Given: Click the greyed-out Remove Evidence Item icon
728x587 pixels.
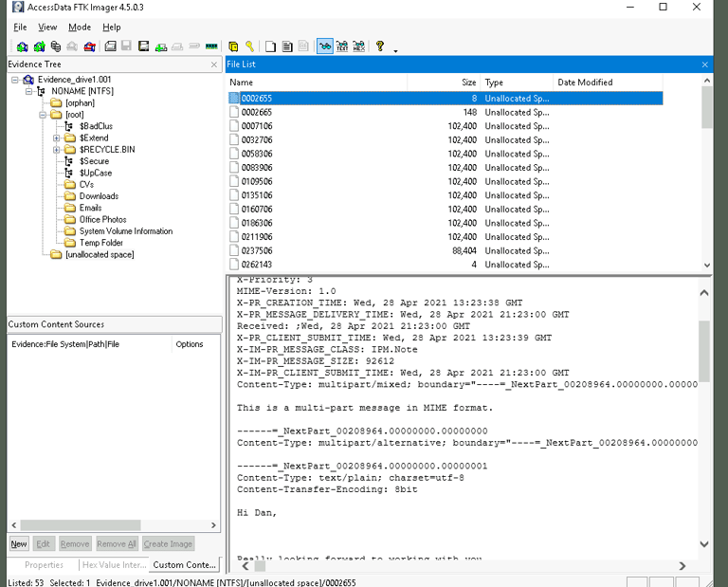Looking at the screenshot, I should click(72, 46).
